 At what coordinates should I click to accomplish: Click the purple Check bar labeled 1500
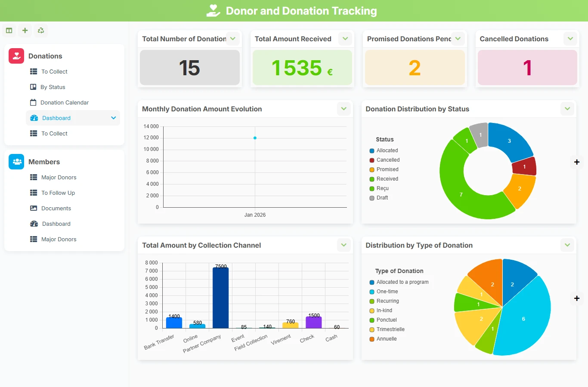[314, 322]
